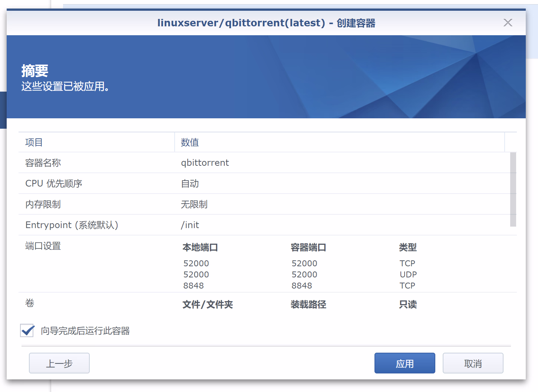Click the 装载路径 column heading
The image size is (538, 392).
click(308, 304)
